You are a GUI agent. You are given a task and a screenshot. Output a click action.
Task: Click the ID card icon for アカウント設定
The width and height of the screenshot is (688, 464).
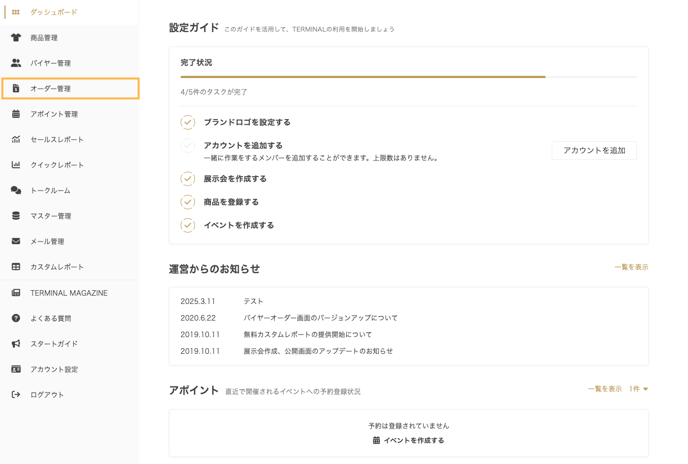coord(16,369)
